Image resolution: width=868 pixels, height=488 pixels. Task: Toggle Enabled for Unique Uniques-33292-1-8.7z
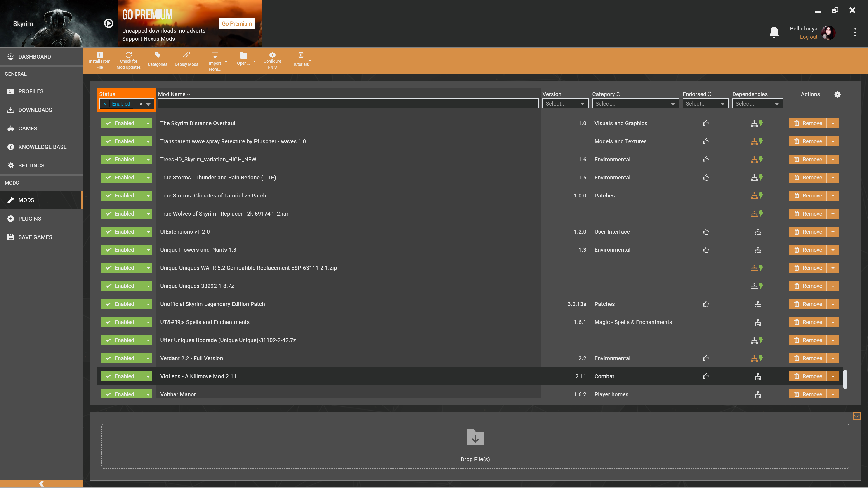[x=122, y=286]
